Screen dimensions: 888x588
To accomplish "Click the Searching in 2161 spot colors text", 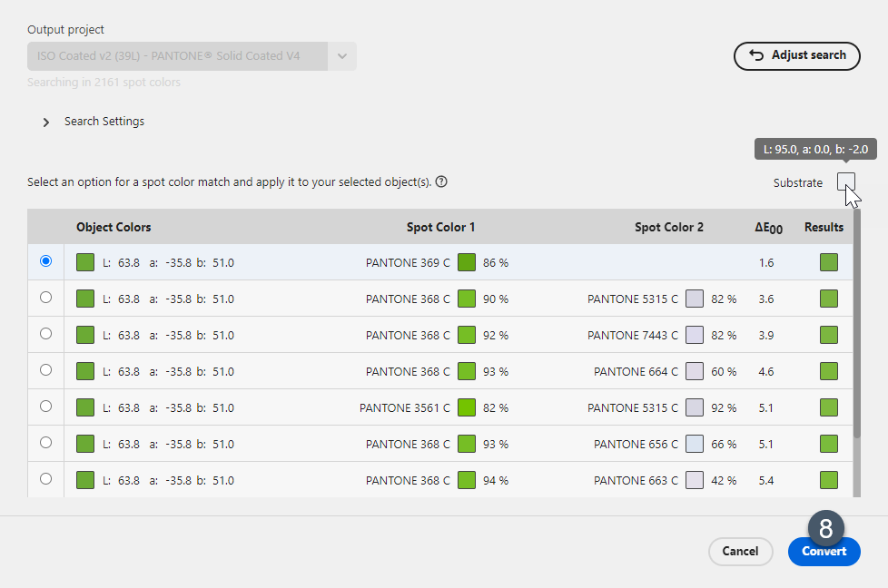I will [x=104, y=82].
